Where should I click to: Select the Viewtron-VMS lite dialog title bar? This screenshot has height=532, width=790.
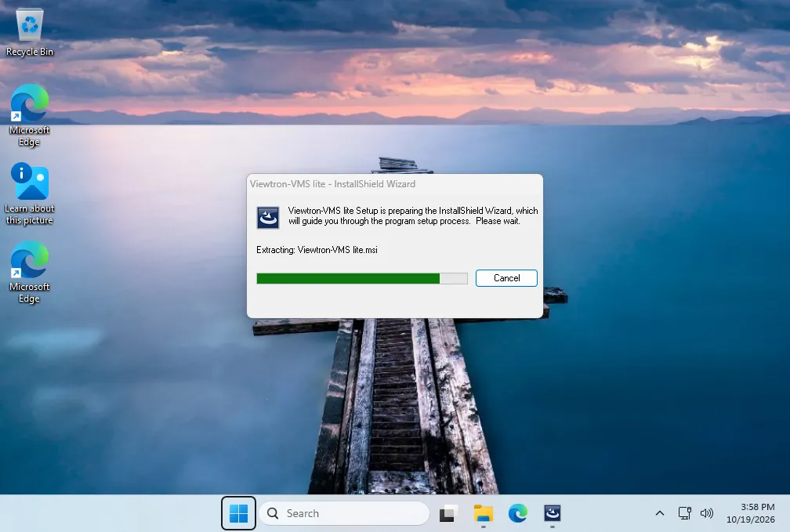click(394, 184)
